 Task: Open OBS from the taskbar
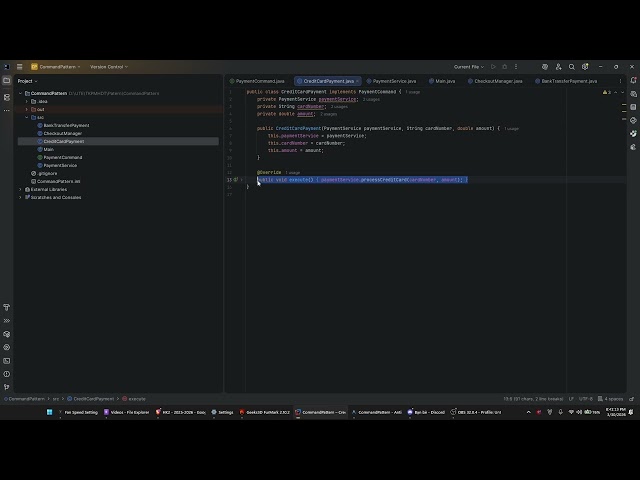tap(476, 412)
